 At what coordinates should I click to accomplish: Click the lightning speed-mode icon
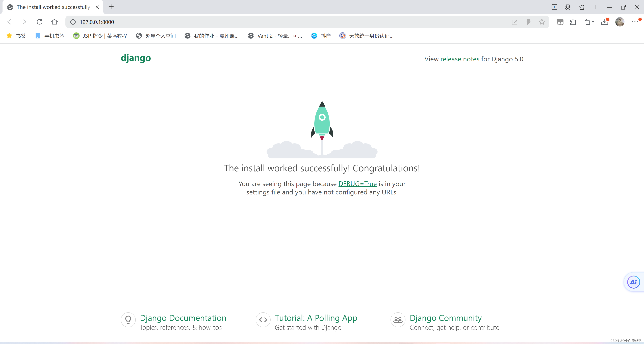[x=528, y=22]
